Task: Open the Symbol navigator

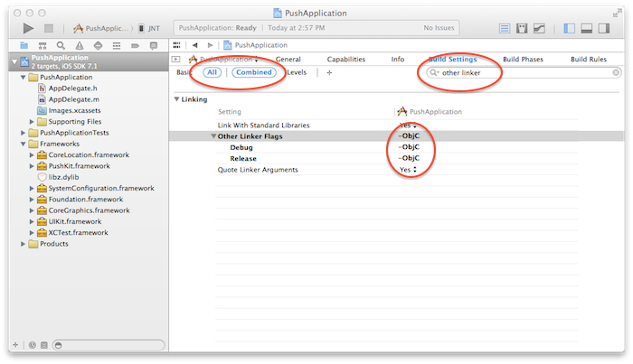Action: point(43,45)
